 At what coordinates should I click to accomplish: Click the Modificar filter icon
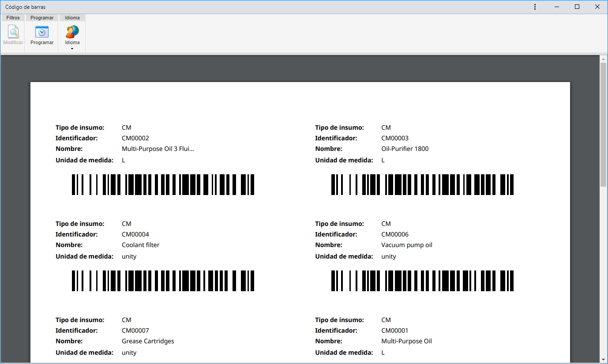pos(13,32)
